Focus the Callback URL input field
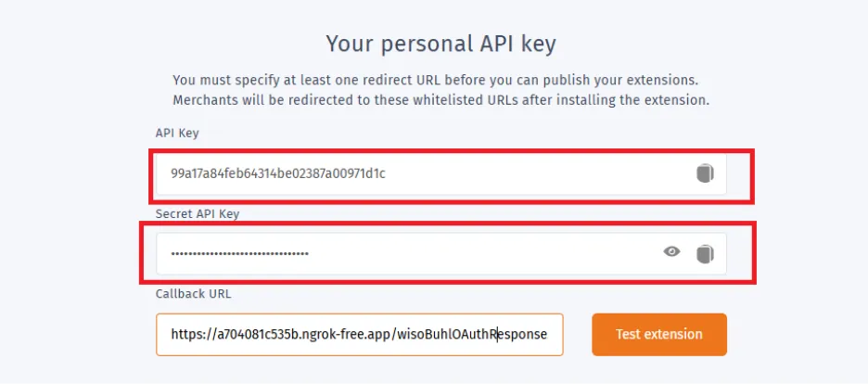The width and height of the screenshot is (868, 384). tap(359, 334)
